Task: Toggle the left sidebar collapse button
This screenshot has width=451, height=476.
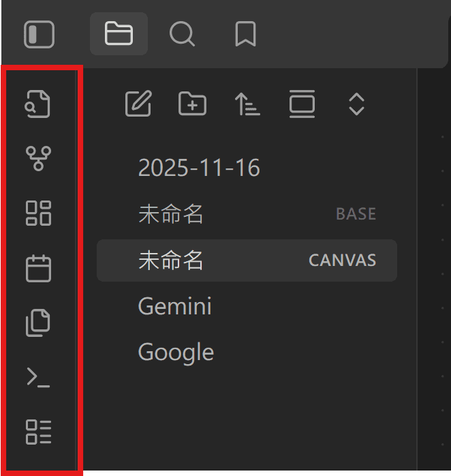Action: click(x=39, y=34)
